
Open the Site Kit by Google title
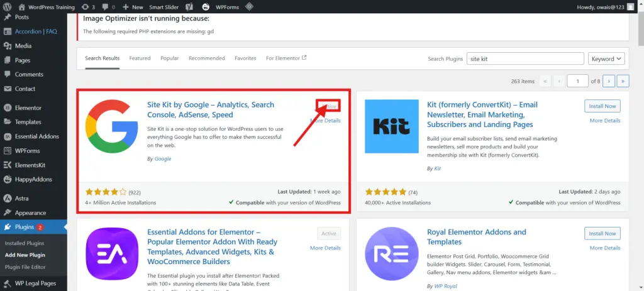210,109
